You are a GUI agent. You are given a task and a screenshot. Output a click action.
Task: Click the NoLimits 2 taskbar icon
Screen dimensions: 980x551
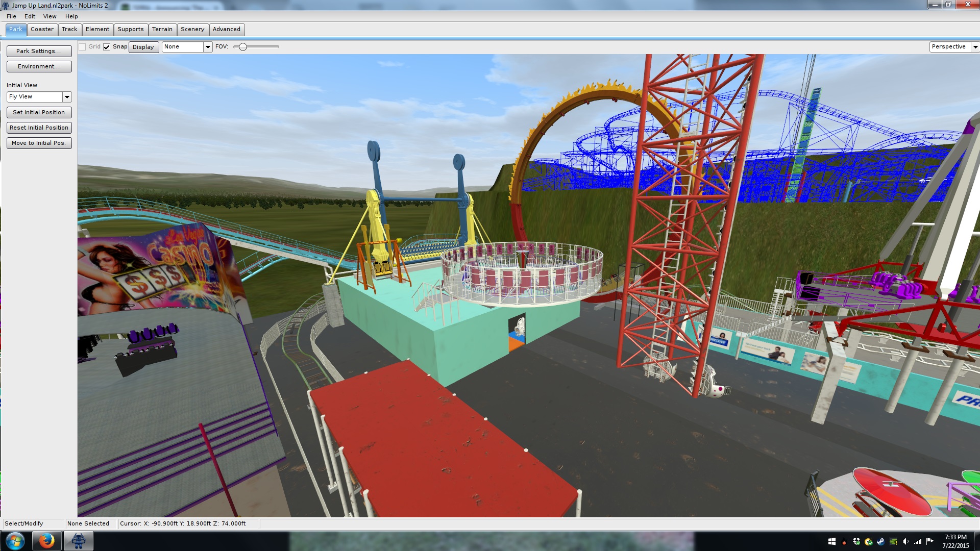(x=78, y=541)
